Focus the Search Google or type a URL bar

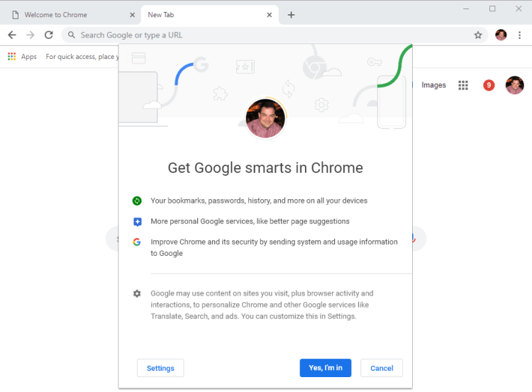(x=275, y=35)
